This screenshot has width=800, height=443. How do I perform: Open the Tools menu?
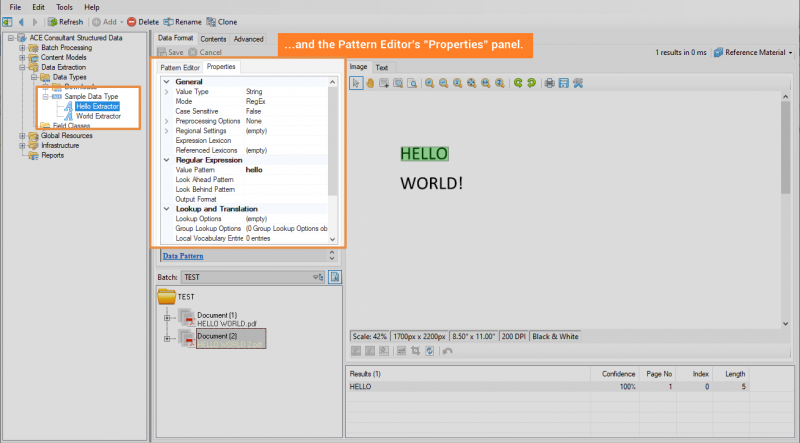tap(64, 7)
